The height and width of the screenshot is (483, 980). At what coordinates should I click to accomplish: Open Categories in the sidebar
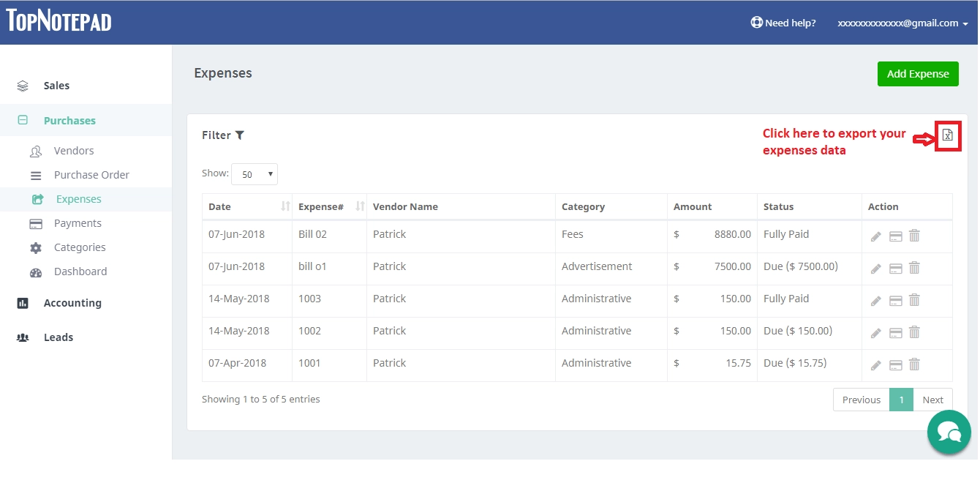point(80,247)
